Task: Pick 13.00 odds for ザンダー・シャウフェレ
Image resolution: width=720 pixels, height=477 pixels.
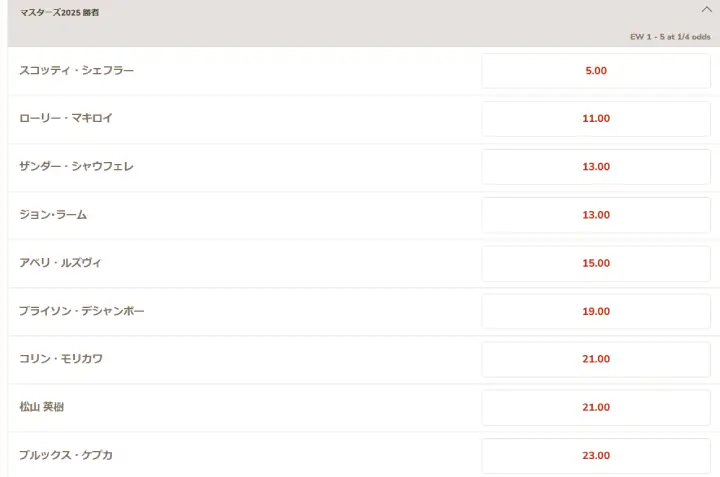Action: point(596,167)
